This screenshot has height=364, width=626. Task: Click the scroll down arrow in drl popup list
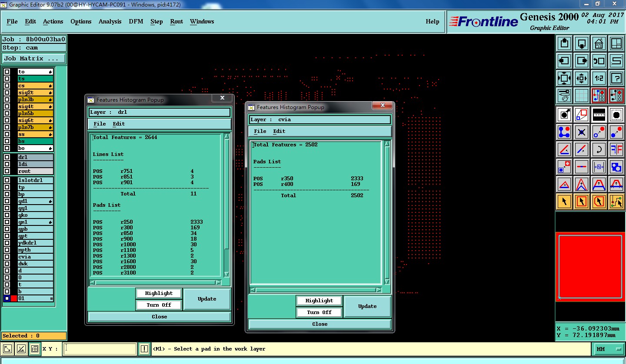pos(226,275)
